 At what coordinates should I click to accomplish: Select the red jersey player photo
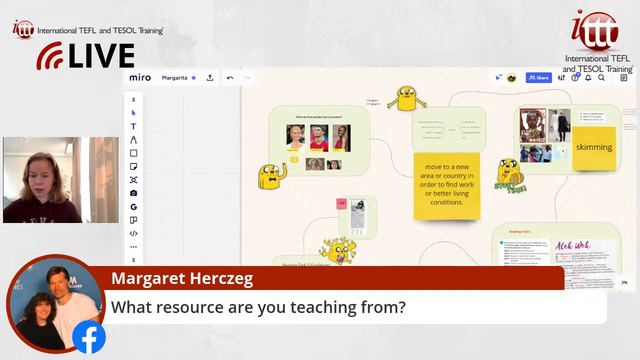319,138
